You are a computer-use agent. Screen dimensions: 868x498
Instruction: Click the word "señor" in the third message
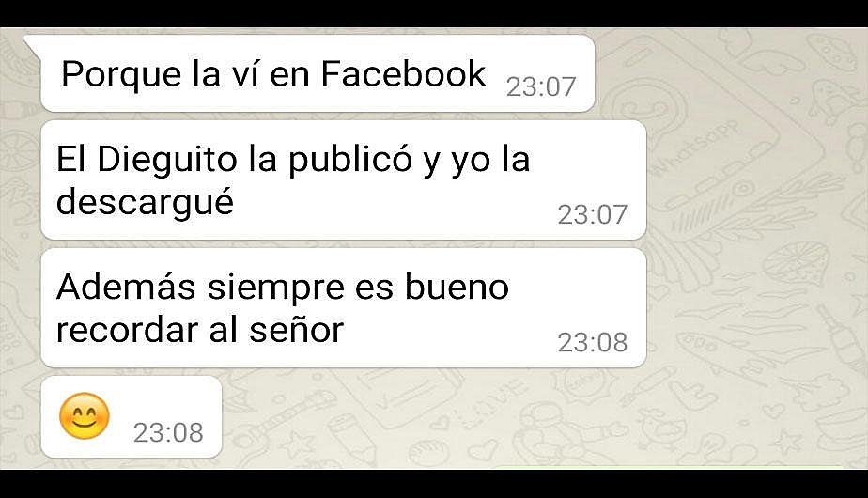(296, 330)
